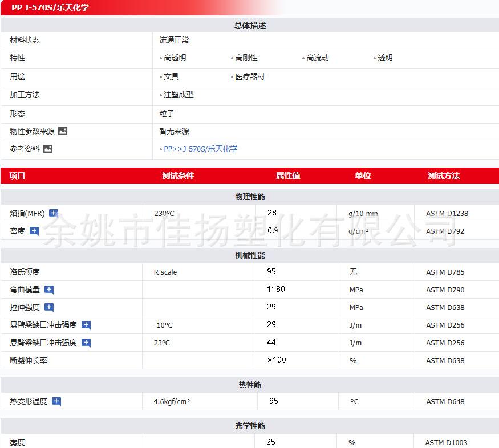Select the 流通正常 value
The width and height of the screenshot is (499, 448).
pos(174,40)
